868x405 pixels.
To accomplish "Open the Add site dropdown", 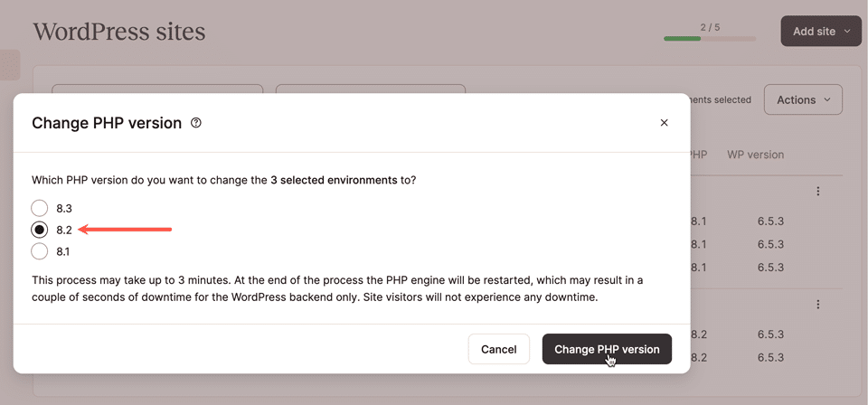I will pyautogui.click(x=820, y=31).
